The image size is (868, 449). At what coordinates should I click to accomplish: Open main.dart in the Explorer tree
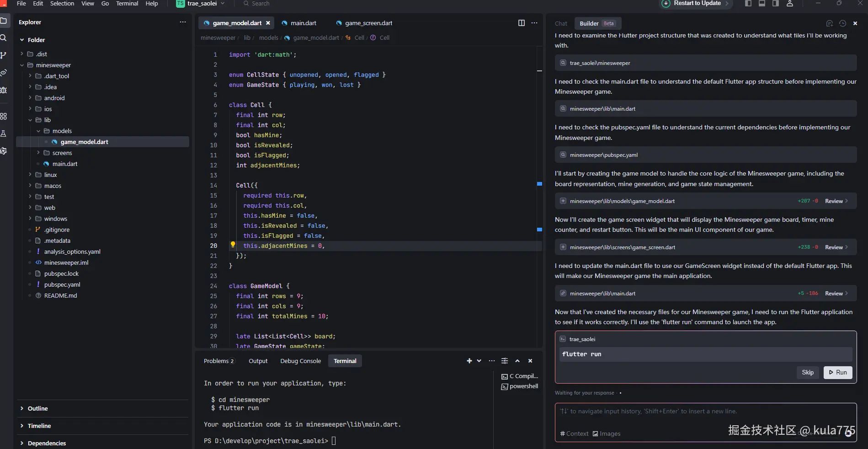click(65, 164)
